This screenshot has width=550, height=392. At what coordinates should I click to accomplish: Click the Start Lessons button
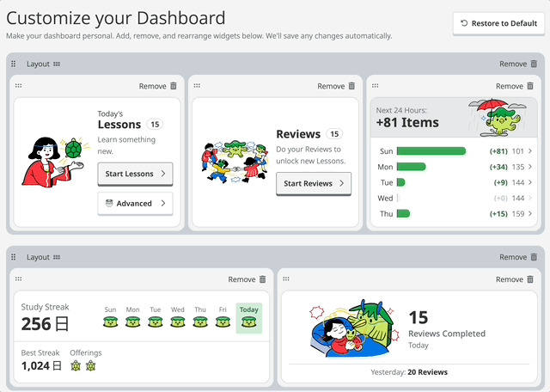(x=135, y=174)
